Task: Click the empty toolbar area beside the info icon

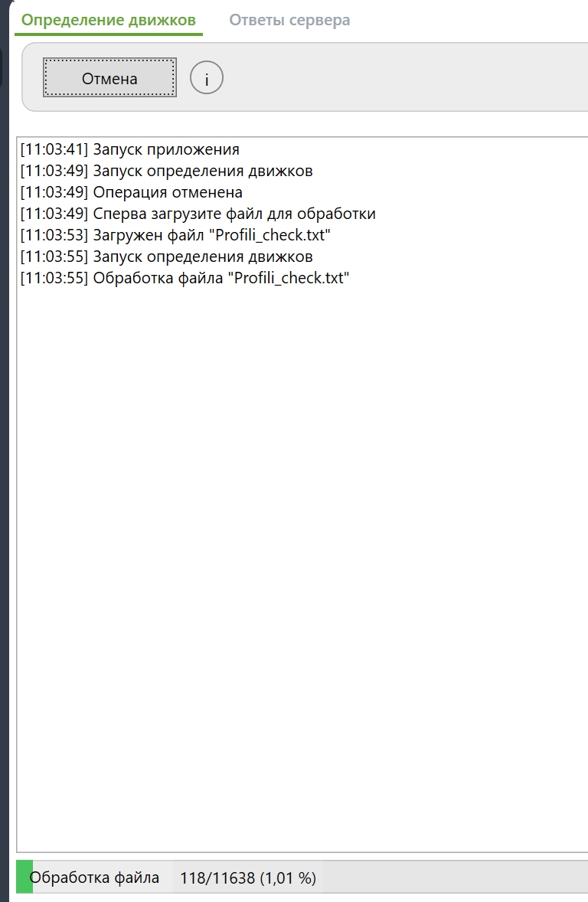Action: [403, 77]
